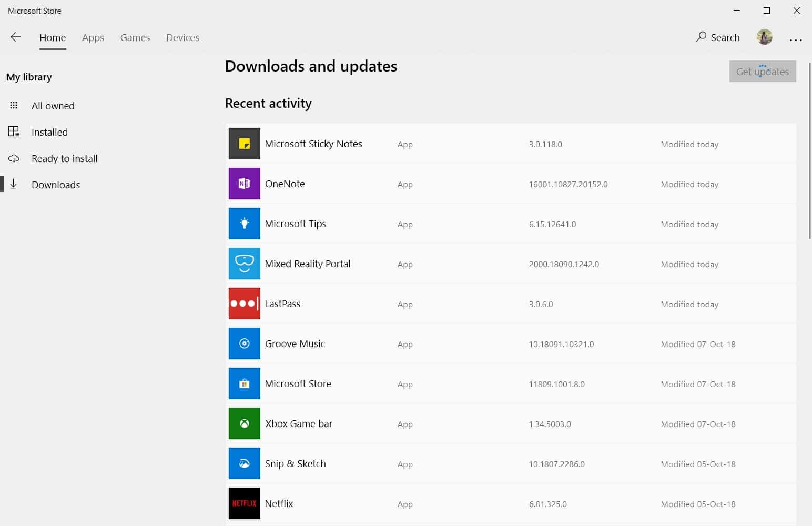Open the Snip & Sketch name
Screen dimensions: 812x526
(x=296, y=463)
